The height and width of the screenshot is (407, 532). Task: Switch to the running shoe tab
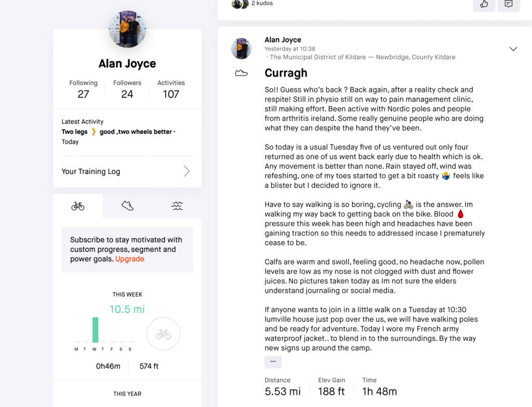pos(128,206)
